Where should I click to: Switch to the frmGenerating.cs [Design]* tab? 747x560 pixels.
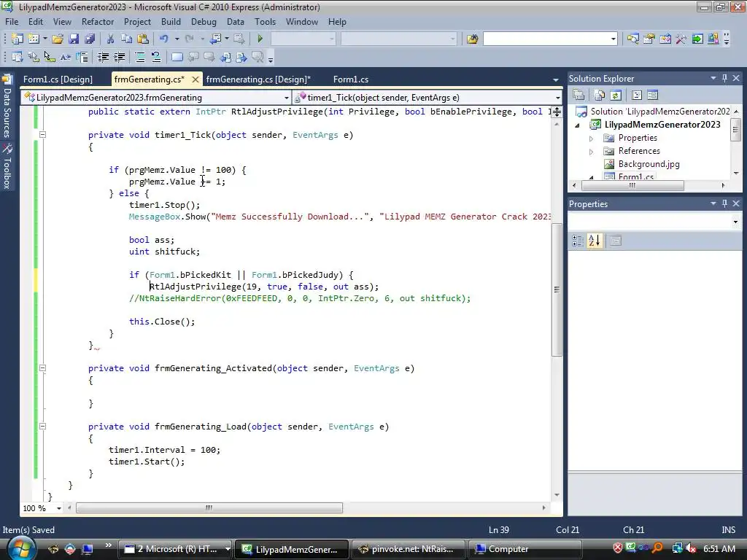point(258,79)
